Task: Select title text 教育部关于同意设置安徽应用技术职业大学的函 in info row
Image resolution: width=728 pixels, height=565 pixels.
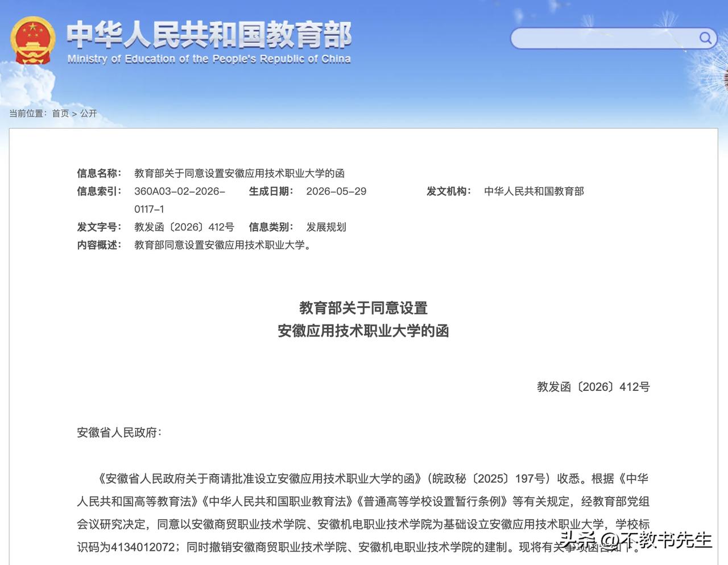Action: (239, 173)
